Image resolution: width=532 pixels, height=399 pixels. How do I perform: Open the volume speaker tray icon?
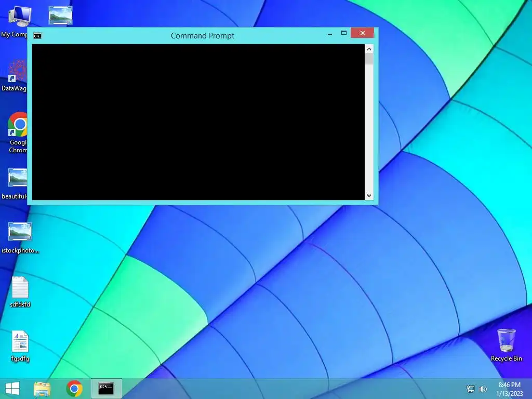[x=483, y=389]
